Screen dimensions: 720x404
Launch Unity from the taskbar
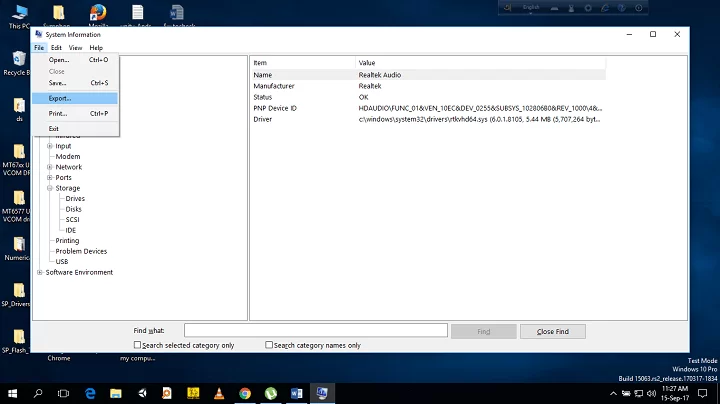tap(142, 393)
